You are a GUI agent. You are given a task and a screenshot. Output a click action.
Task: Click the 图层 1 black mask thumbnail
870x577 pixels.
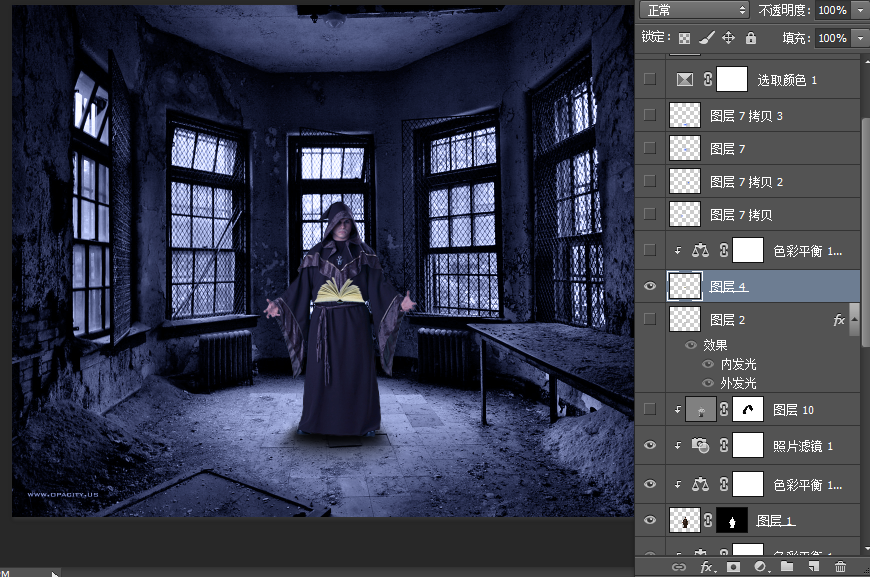tap(732, 521)
